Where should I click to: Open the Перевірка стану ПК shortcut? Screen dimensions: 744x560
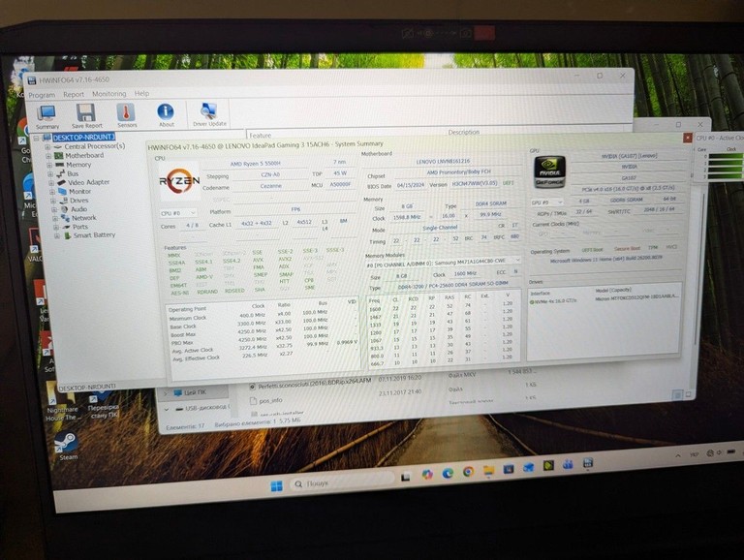point(104,405)
